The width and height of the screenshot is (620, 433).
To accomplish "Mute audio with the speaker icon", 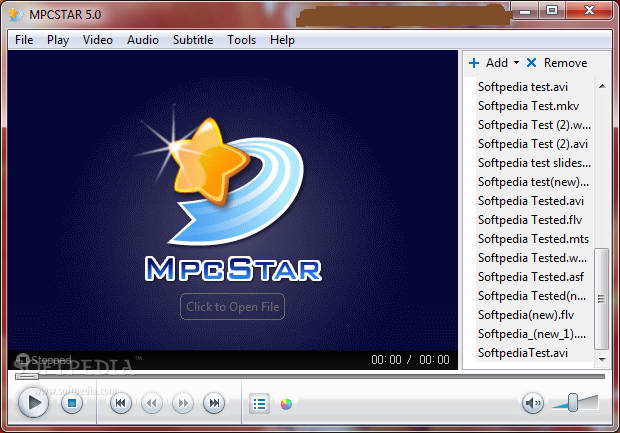I will pyautogui.click(x=533, y=403).
